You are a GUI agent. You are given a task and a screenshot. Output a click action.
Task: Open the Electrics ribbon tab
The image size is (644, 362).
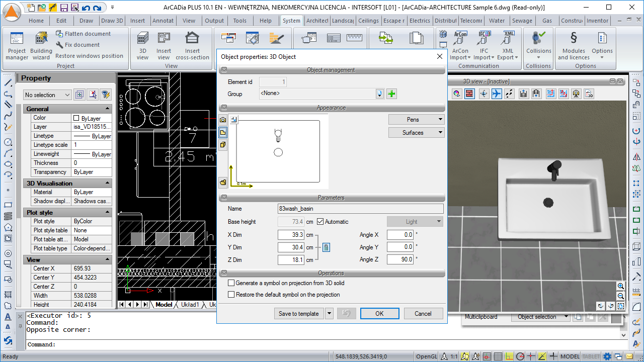[x=420, y=21]
